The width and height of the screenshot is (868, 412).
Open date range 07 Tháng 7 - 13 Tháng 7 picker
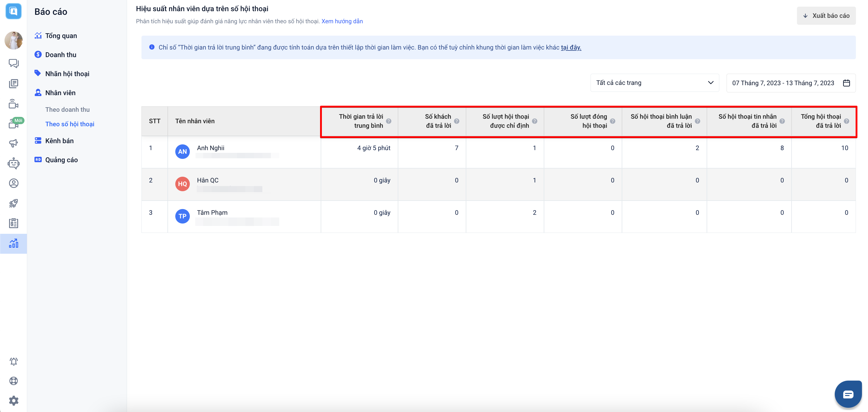pyautogui.click(x=783, y=83)
